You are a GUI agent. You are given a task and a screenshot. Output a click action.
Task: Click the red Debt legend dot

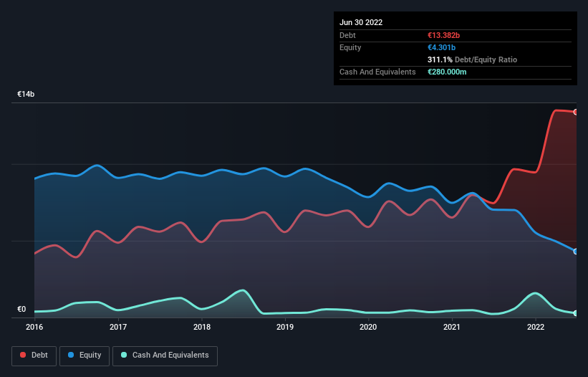tap(23, 355)
